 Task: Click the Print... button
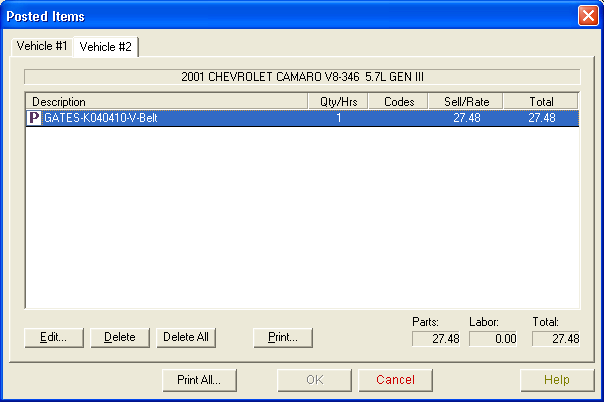click(x=283, y=337)
